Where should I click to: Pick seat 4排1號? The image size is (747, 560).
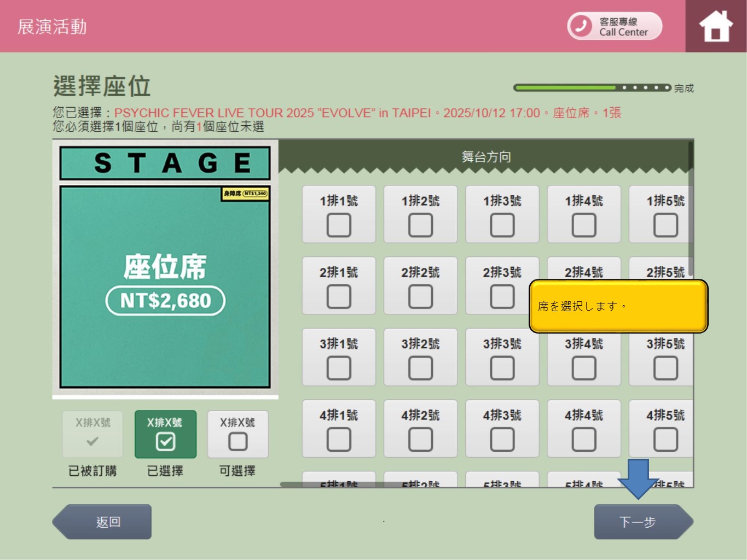(x=339, y=439)
